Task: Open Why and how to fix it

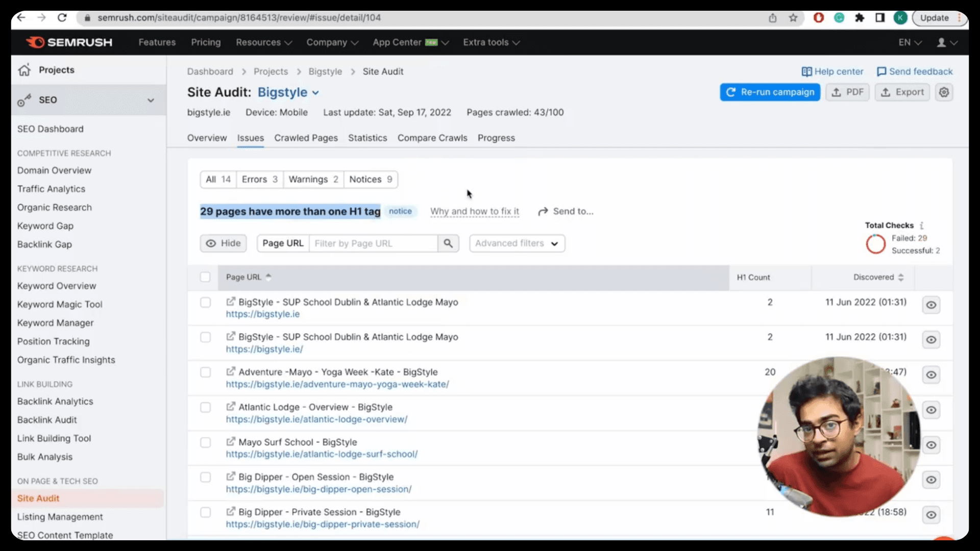Action: (475, 211)
